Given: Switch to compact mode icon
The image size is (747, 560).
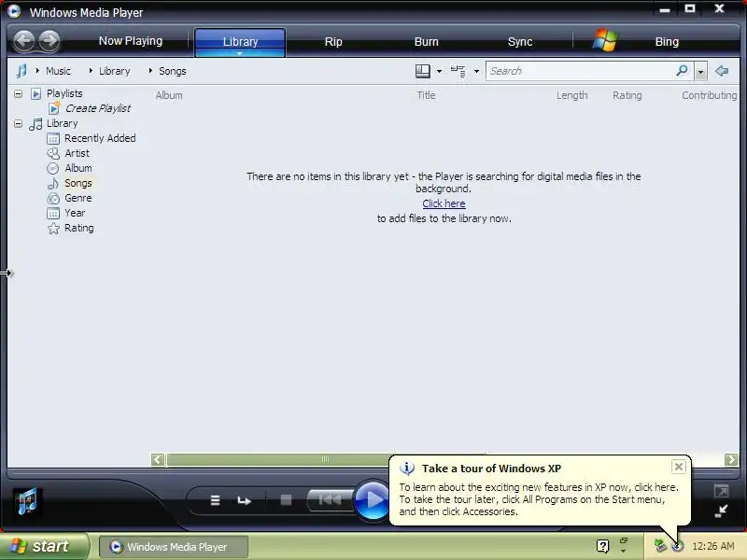Looking at the screenshot, I should click(x=721, y=511).
